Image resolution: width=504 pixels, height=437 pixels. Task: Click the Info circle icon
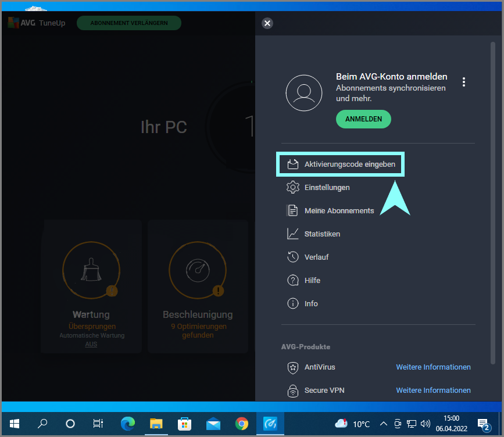point(293,303)
